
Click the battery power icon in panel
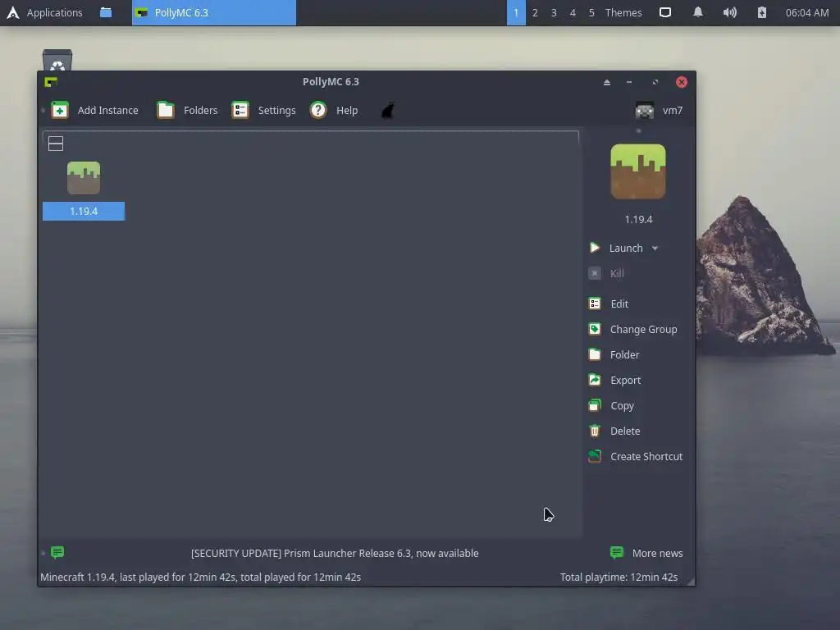click(762, 12)
